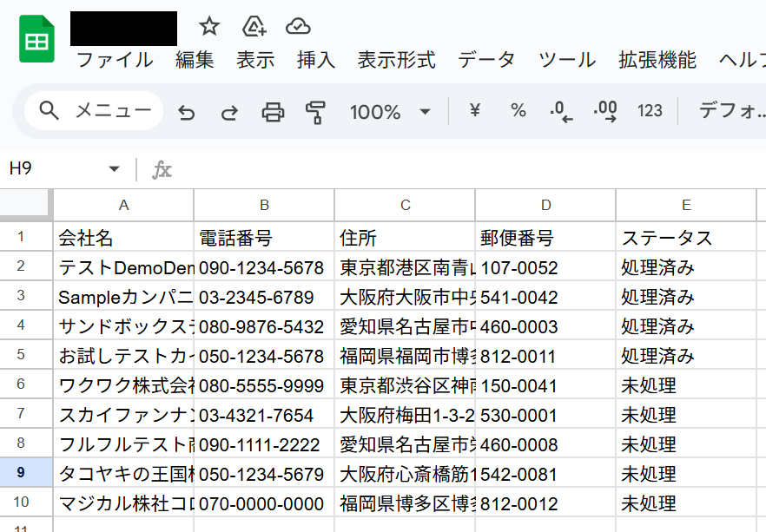This screenshot has width=766, height=532.
Task: Select cell with 080-9876-5432
Action: pos(264,325)
